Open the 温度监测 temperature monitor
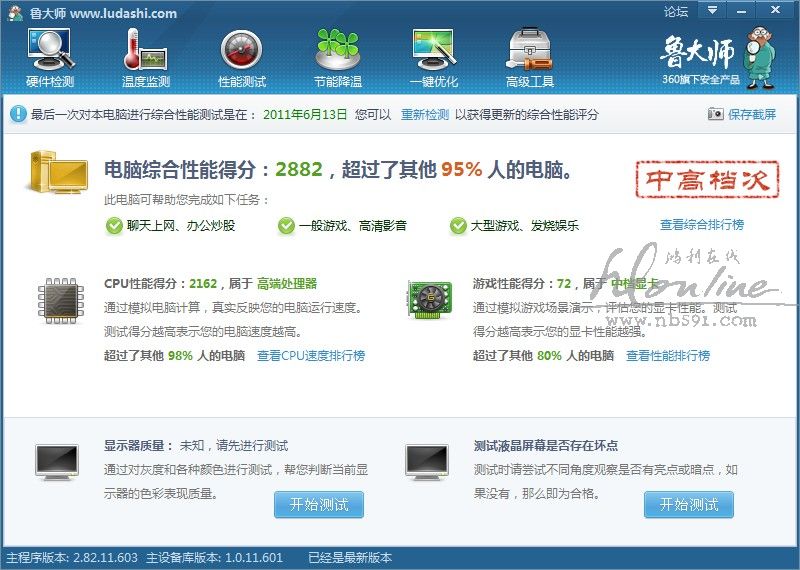Screen dimensions: 800x570 [146, 58]
